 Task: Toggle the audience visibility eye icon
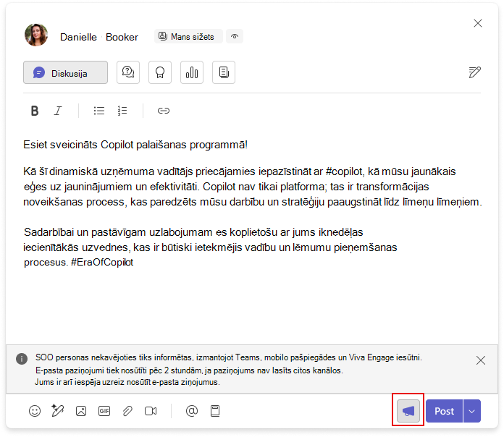(235, 36)
